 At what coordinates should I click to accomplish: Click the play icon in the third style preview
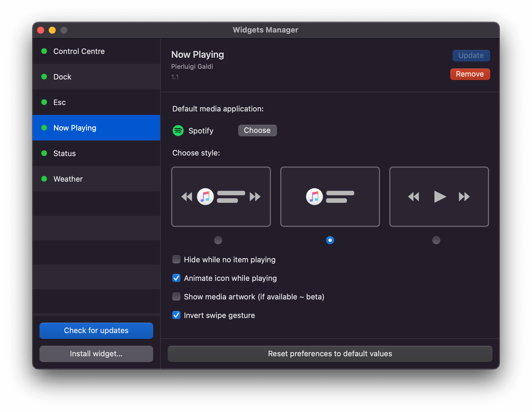coord(440,196)
